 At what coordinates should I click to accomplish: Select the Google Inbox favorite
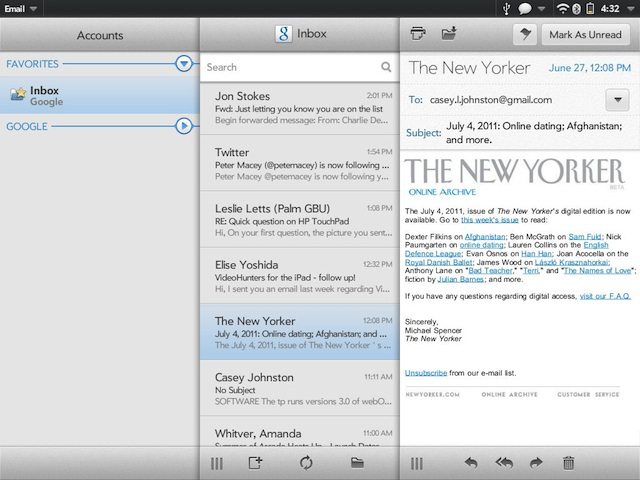[100, 95]
